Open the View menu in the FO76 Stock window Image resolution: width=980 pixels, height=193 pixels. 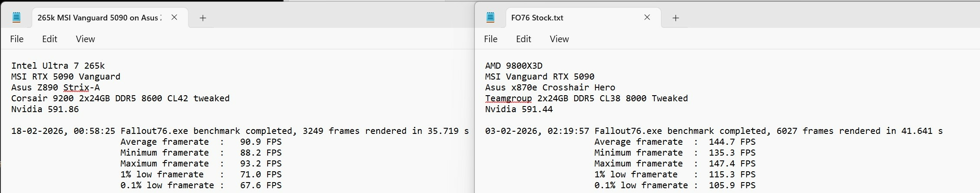coord(559,39)
